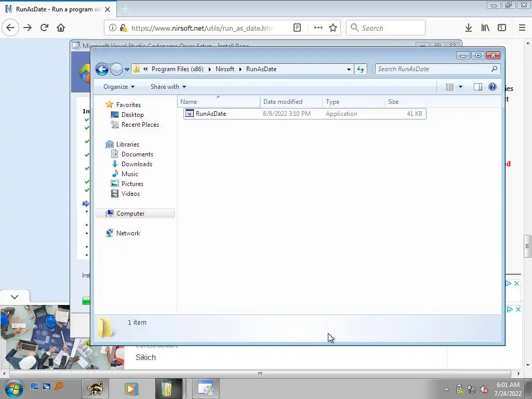532x399 pixels.
Task: Open the Share with menu
Action: click(168, 87)
